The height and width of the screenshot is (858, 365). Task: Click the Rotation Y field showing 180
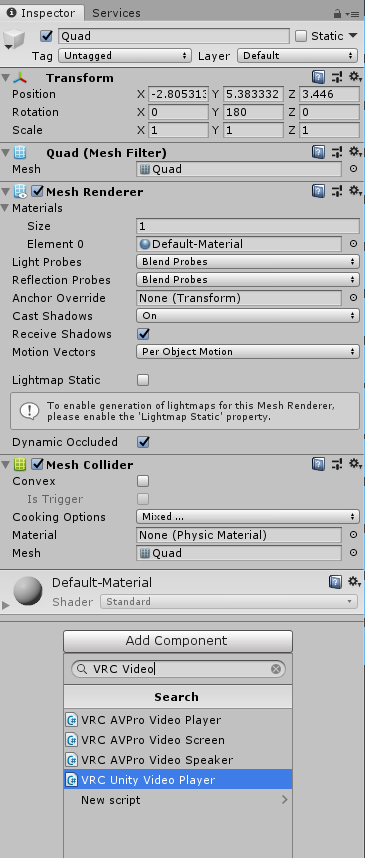253,112
